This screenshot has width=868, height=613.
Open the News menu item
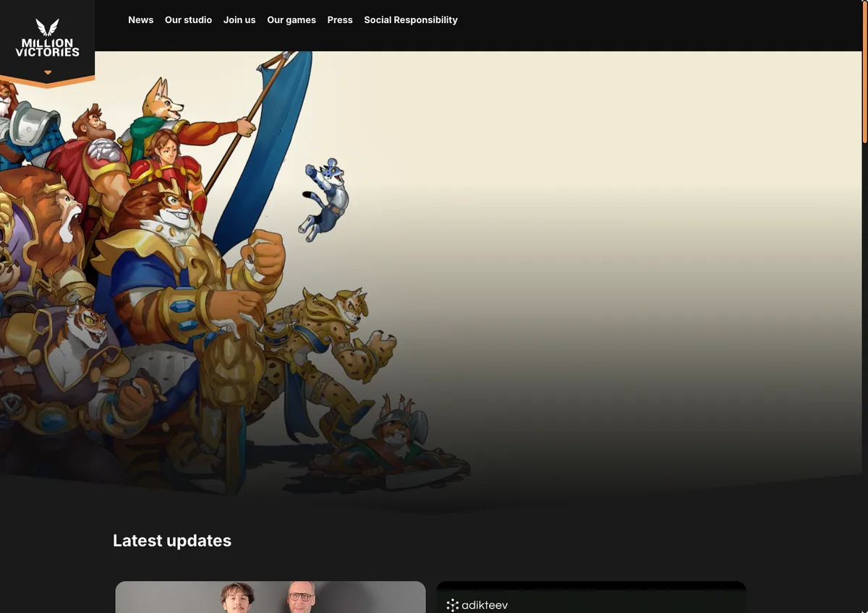tap(140, 20)
